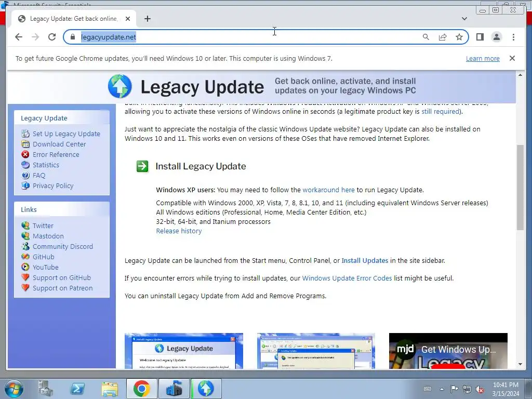Click the Privacy Policy info icon
Image resolution: width=532 pixels, height=399 pixels.
point(25,185)
